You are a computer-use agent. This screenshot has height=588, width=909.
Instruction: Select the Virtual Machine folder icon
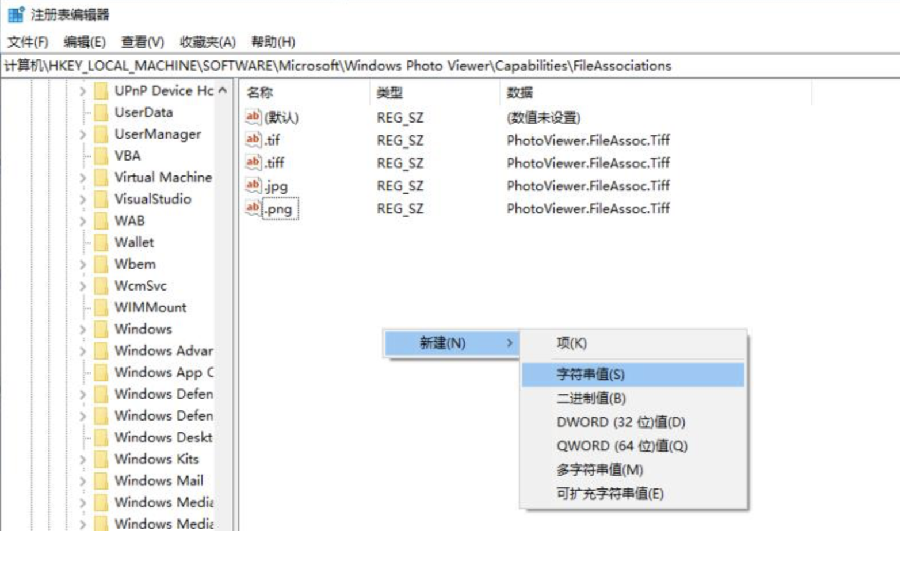tap(101, 177)
